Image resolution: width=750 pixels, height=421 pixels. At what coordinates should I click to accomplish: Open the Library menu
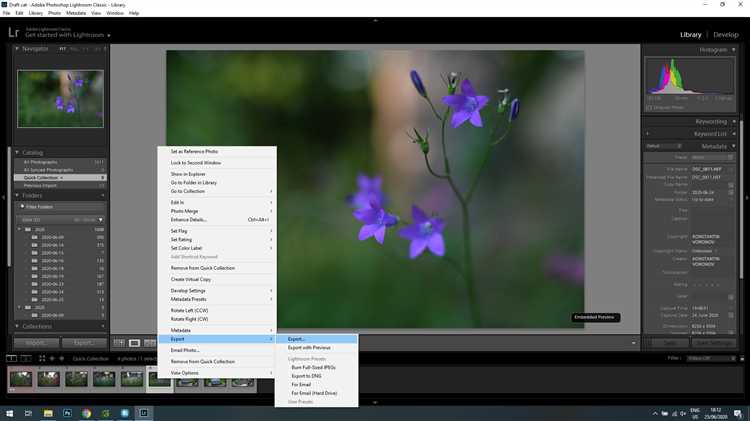point(36,13)
